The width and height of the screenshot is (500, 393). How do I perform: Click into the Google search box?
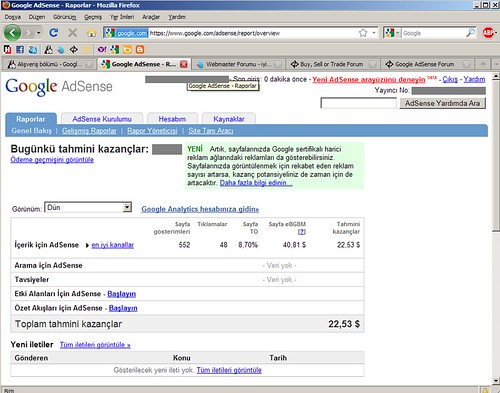tap(433, 33)
